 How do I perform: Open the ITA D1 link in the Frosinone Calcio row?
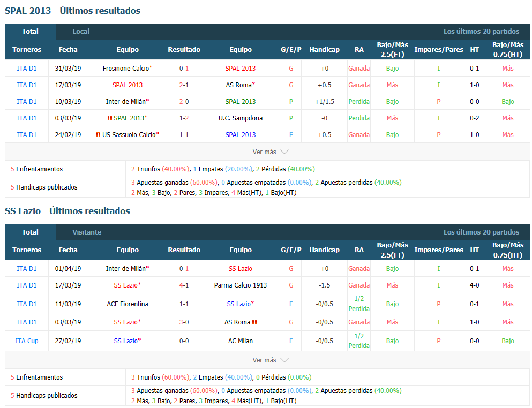click(27, 69)
